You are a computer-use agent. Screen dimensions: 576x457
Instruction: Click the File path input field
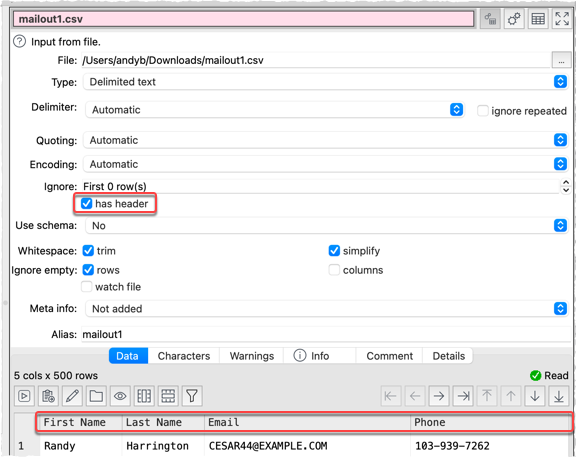(316, 60)
